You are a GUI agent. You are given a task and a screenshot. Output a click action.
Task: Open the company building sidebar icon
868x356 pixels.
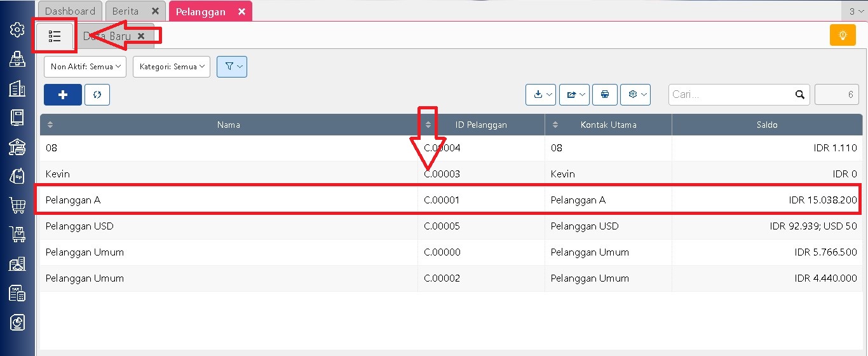(17, 88)
